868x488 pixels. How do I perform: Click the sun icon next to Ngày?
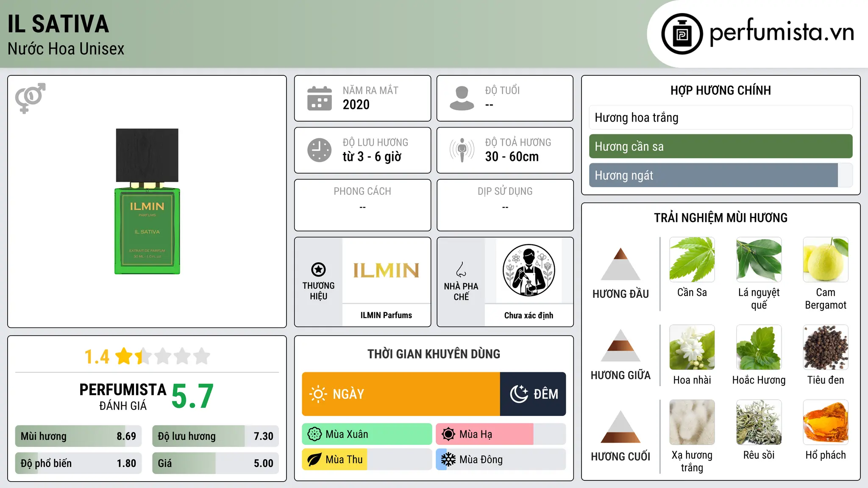point(318,394)
